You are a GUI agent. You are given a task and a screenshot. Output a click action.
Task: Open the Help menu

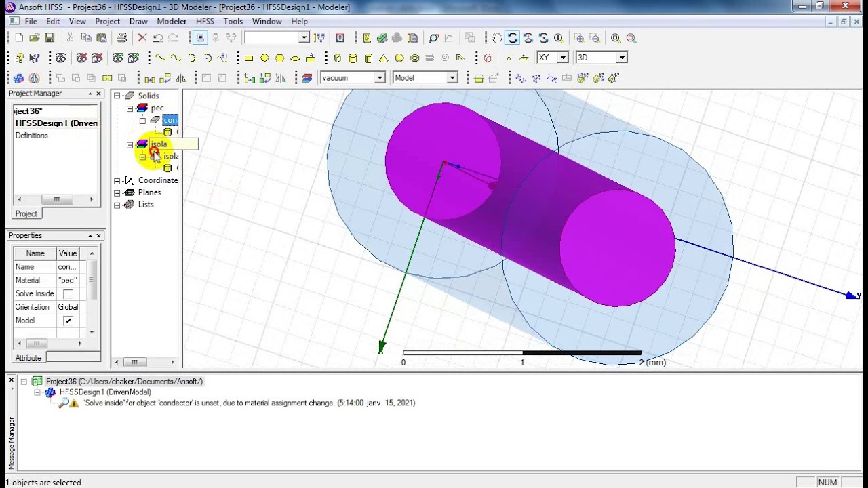point(299,21)
